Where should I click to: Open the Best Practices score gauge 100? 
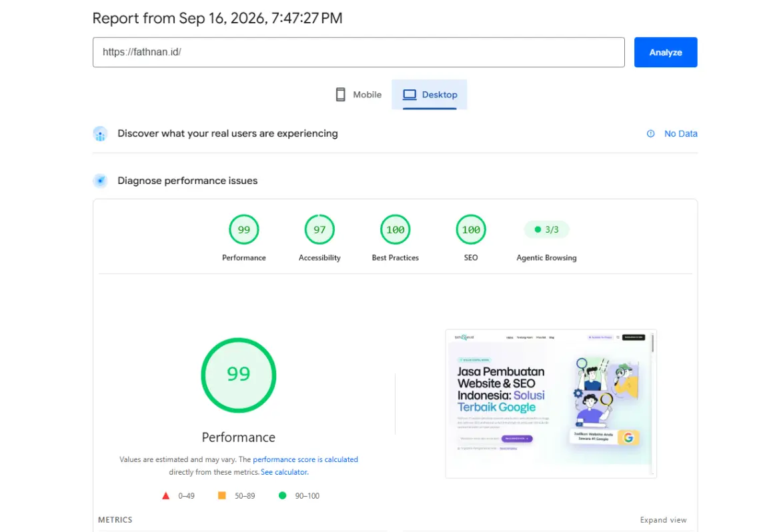tap(395, 229)
